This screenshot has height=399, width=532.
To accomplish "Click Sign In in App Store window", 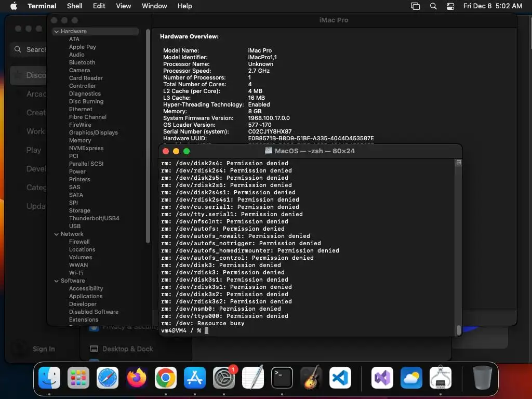I will (x=44, y=349).
